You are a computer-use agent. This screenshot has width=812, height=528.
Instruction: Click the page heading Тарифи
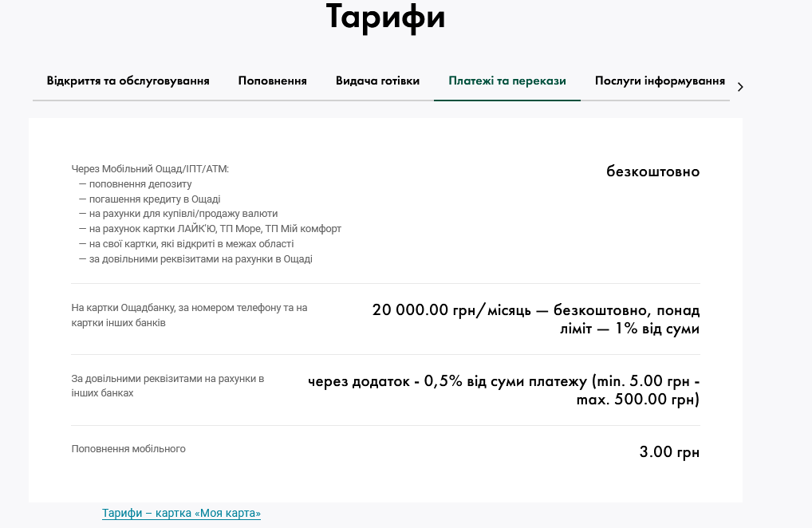coord(385,16)
